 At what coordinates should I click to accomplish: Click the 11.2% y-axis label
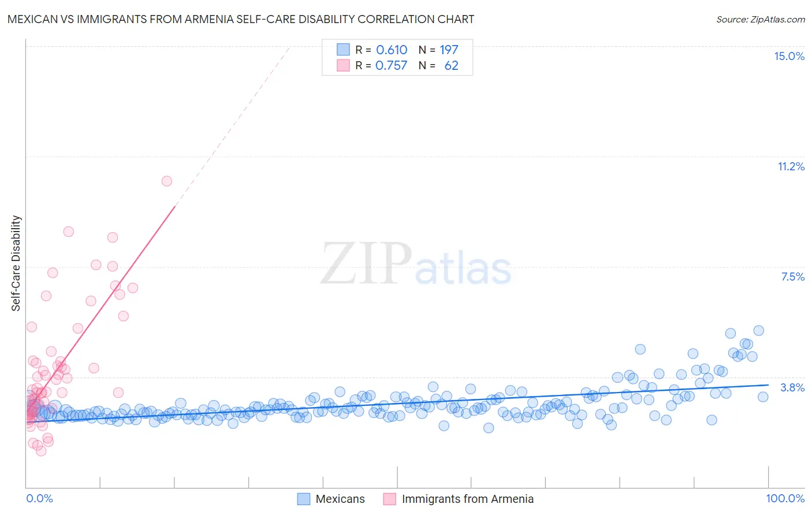791,166
